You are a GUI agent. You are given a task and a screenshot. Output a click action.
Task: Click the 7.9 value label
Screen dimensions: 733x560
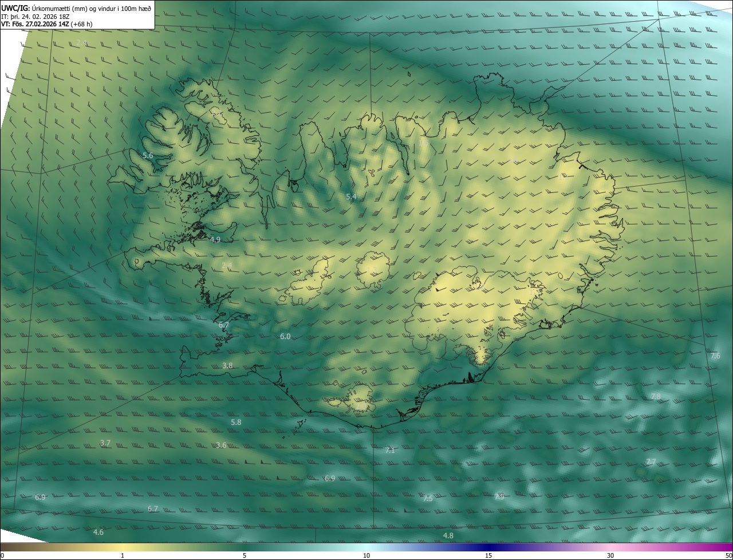(499, 497)
